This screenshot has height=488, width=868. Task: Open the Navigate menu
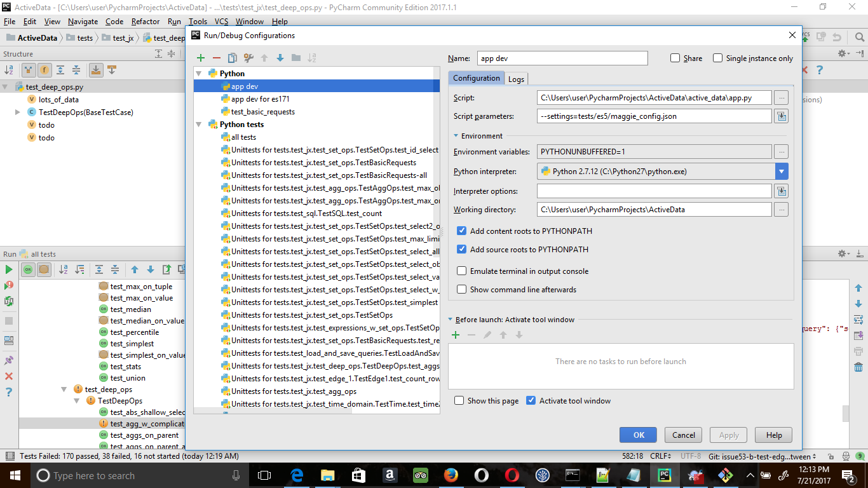click(x=83, y=22)
